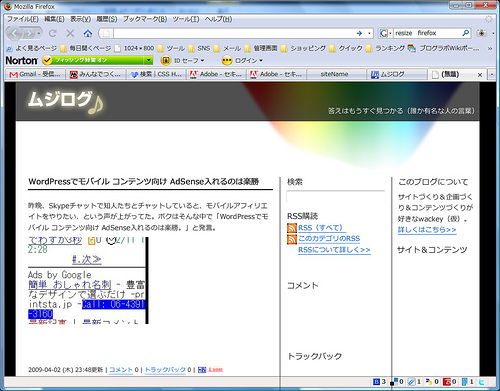500x391 pixels.
Task: Click the Norton ID セーフ icon
Action: coord(166,60)
